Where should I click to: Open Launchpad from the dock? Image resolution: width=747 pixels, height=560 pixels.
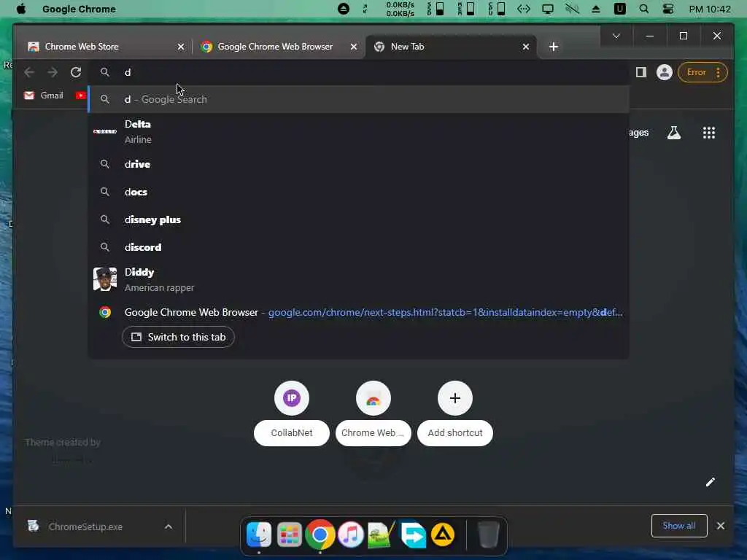[289, 534]
